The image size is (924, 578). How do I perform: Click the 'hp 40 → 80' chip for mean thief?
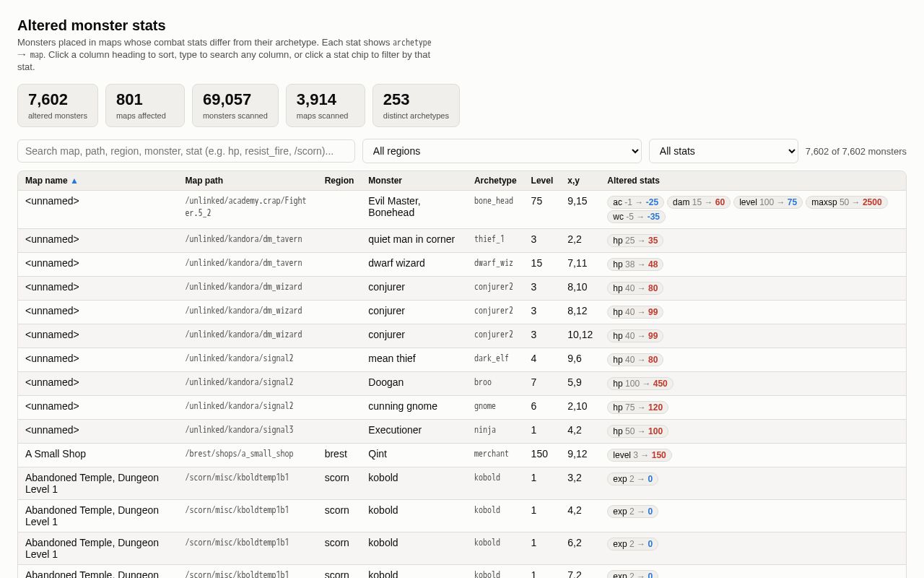pos(635,360)
